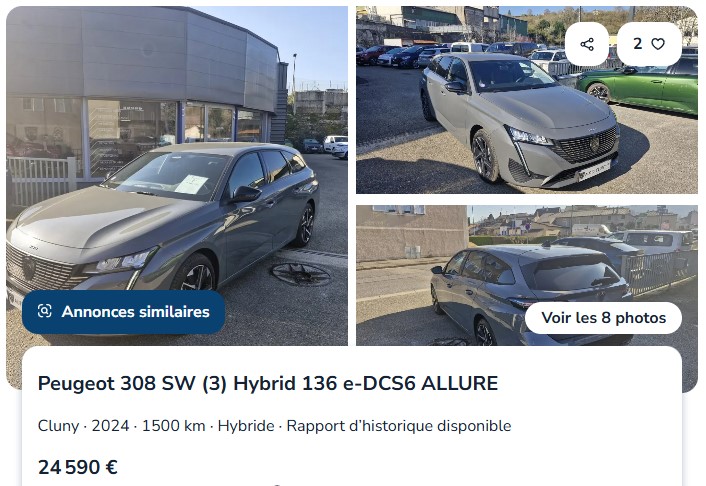Viewport: 706px width, 486px height.
Task: Open the top-right front-view car photo
Action: coord(527,100)
